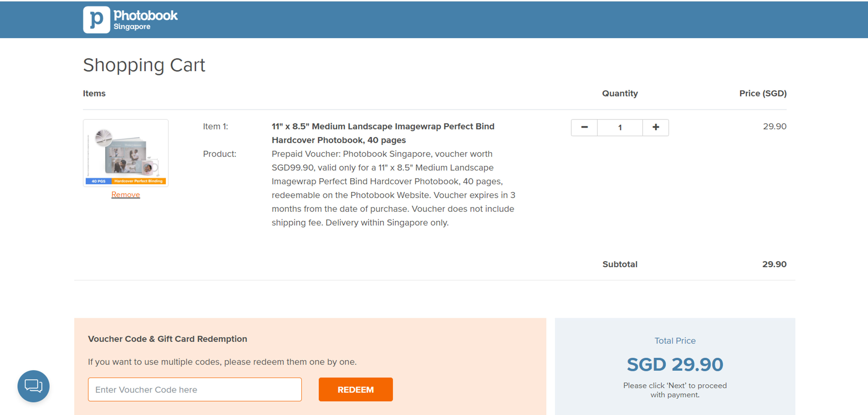Remove the item from the cart
The height and width of the screenshot is (415, 868).
coord(126,194)
